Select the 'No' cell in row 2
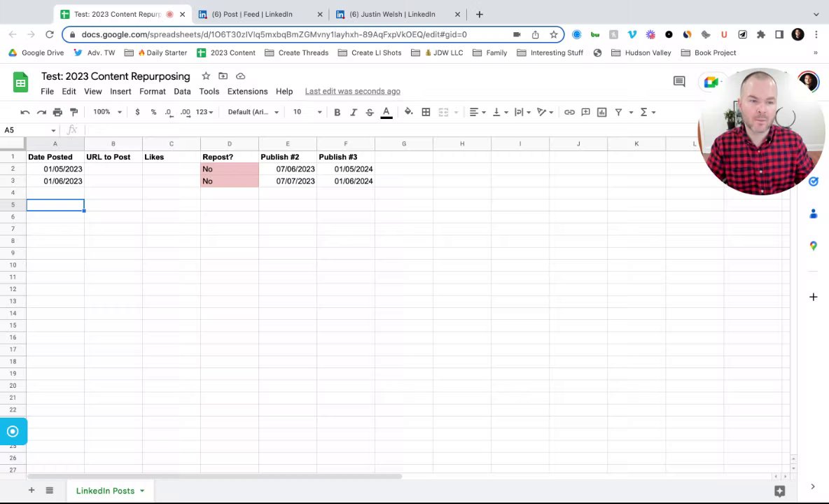The height and width of the screenshot is (504, 829). pyautogui.click(x=230, y=169)
